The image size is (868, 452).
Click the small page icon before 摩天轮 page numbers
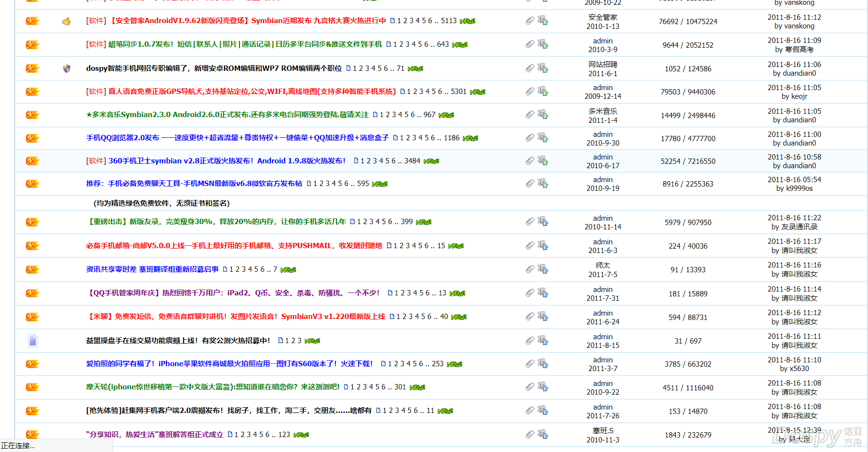click(346, 387)
